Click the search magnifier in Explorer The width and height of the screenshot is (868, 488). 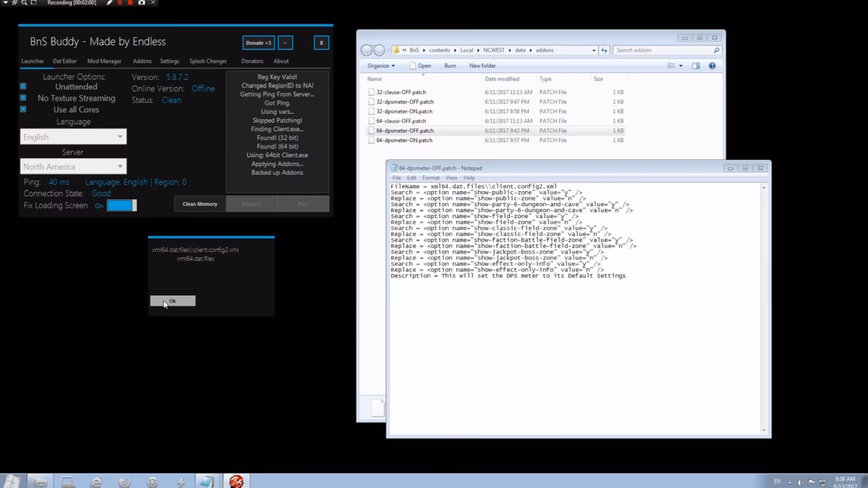pos(716,50)
